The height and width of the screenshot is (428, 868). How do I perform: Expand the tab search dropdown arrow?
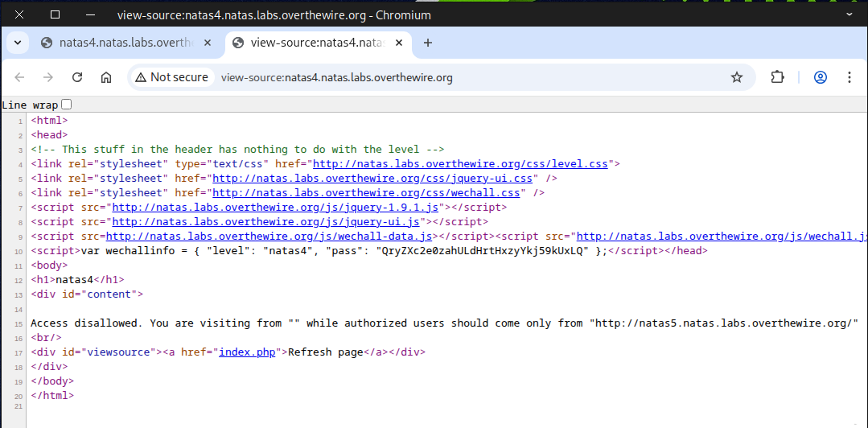[17, 43]
